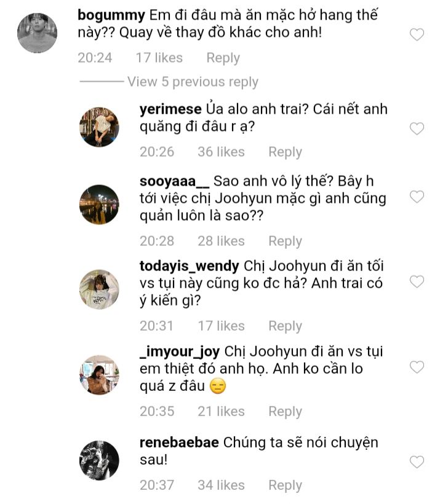The height and width of the screenshot is (504, 443).
Task: Reply to bogummy's comment
Action: click(x=223, y=58)
